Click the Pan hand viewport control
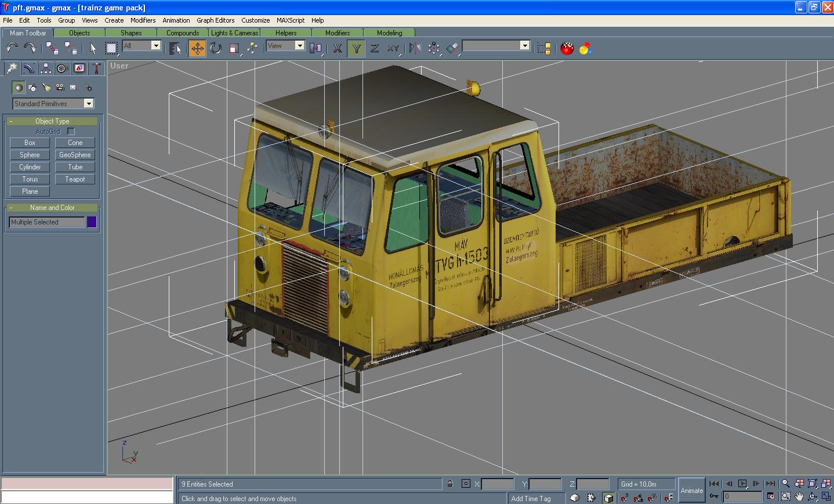The width and height of the screenshot is (834, 504). coord(799,496)
